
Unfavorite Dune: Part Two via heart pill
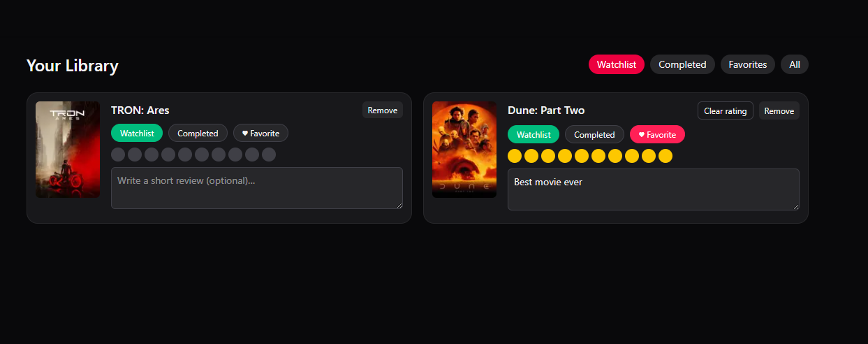click(657, 135)
